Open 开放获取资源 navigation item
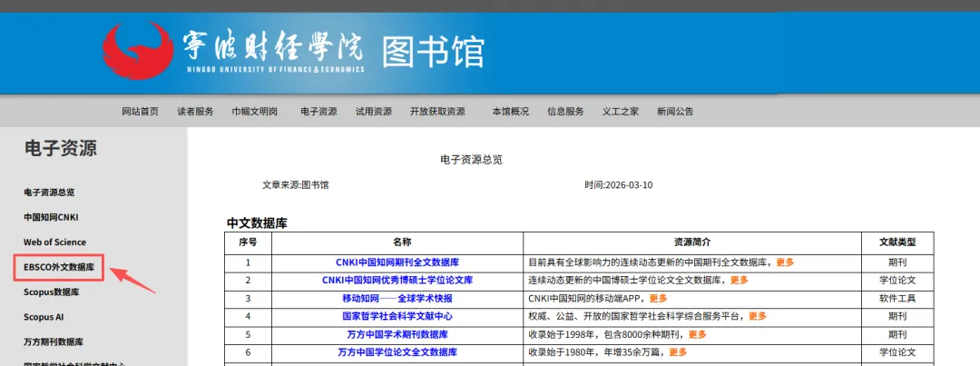Viewport: 980px width, 366px height. [437, 112]
